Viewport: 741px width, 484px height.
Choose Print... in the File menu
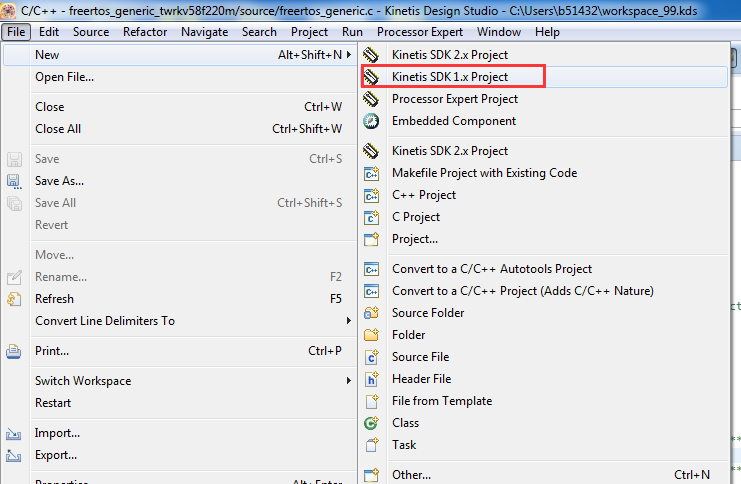click(x=180, y=351)
